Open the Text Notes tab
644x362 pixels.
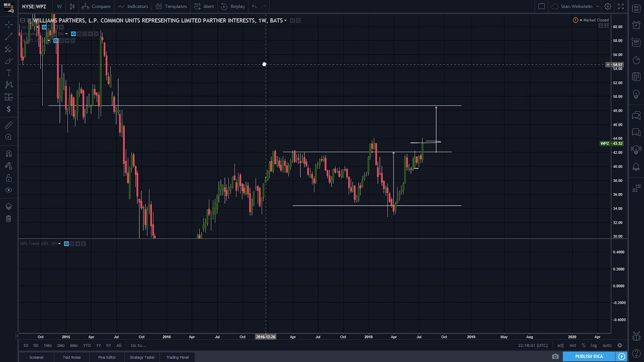tap(71, 357)
